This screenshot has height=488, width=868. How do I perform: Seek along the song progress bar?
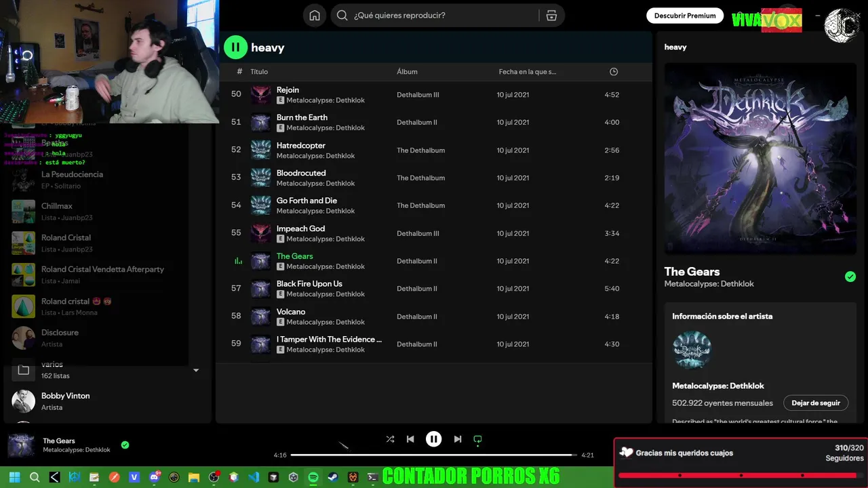coord(434,455)
